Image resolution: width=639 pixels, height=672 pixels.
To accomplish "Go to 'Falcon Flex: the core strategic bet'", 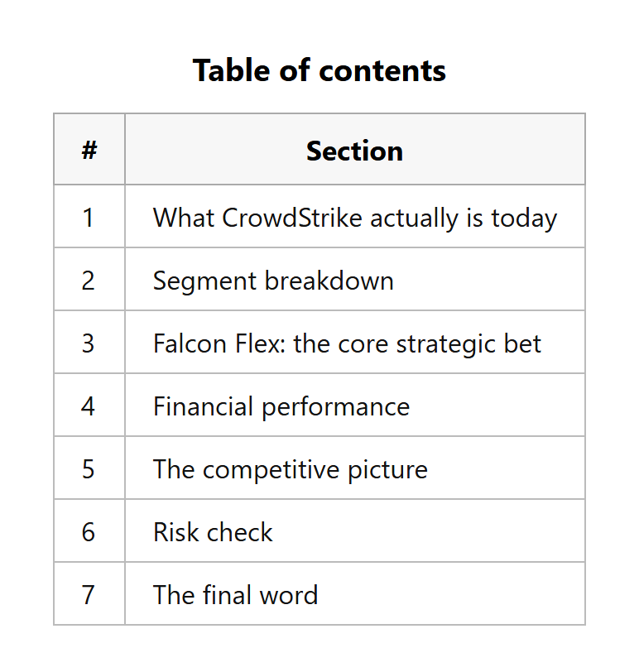I will click(x=347, y=343).
